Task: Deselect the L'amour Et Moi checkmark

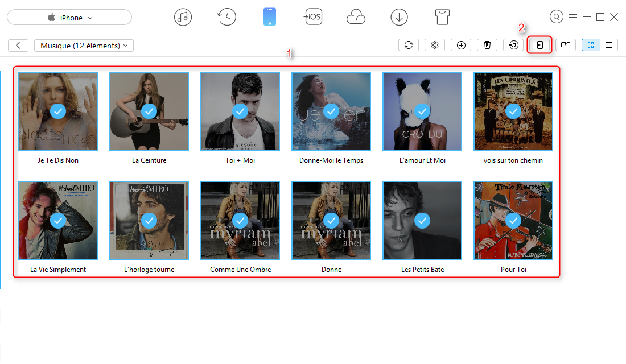Action: pyautogui.click(x=422, y=111)
